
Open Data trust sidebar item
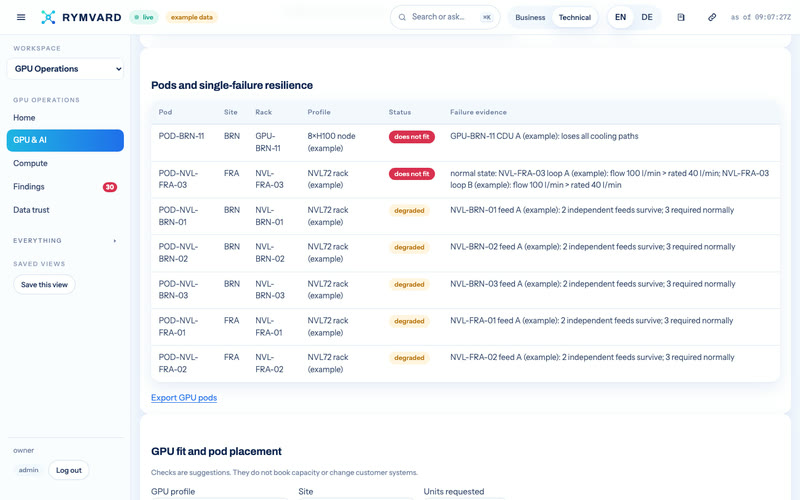(x=65, y=210)
